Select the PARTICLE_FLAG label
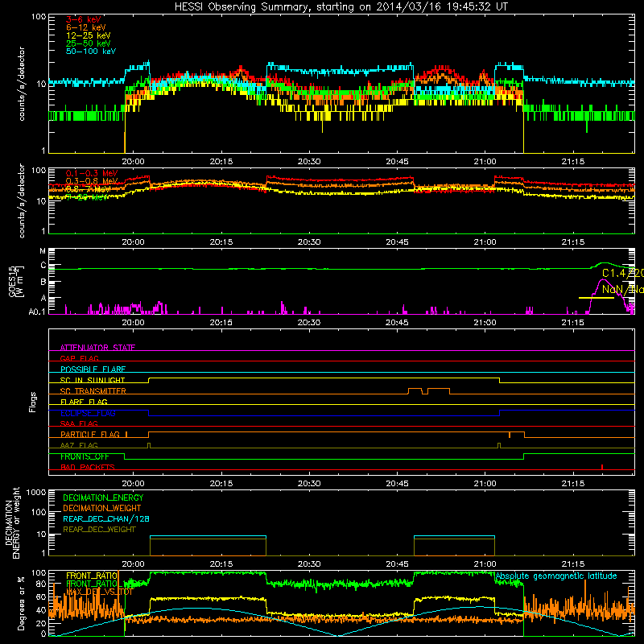 [x=90, y=434]
